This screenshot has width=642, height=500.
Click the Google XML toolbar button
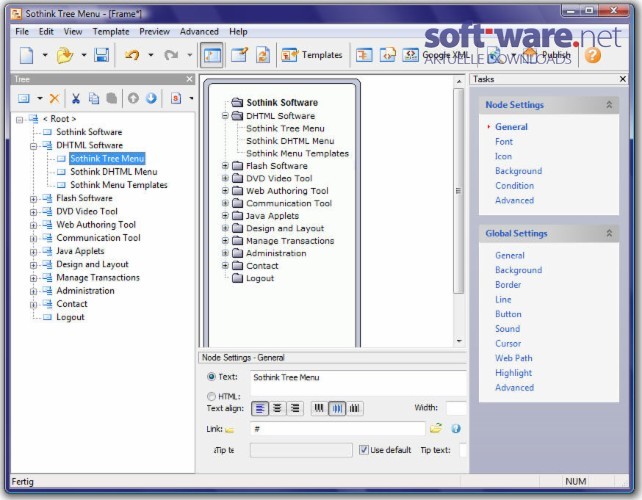[x=436, y=54]
